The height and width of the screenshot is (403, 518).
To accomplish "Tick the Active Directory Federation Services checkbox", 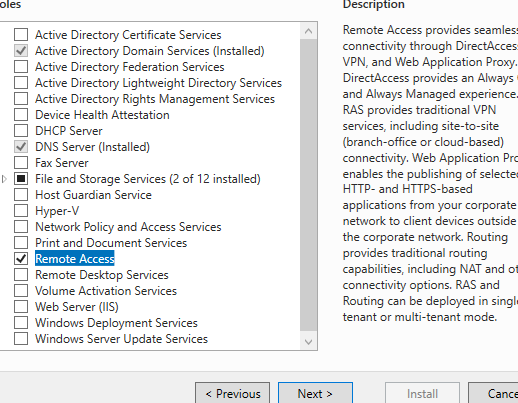I will pos(21,67).
